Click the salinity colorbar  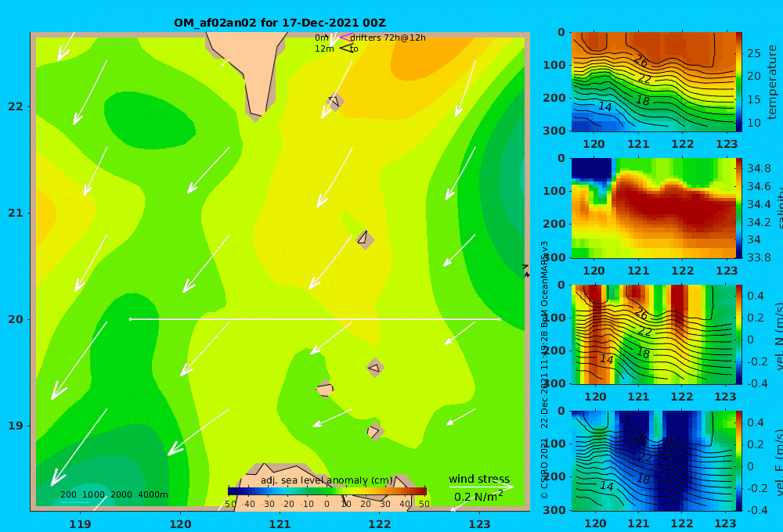pyautogui.click(x=739, y=208)
